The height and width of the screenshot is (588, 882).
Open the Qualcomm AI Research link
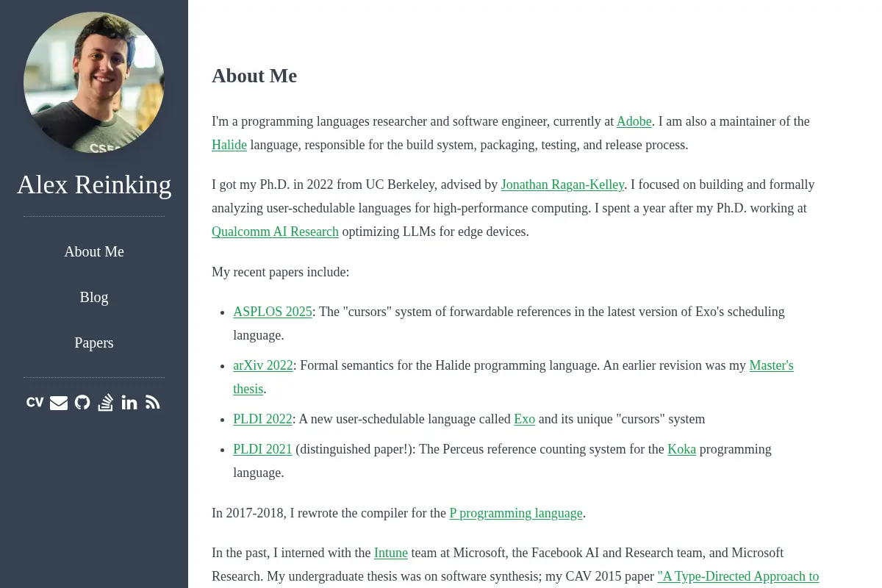[275, 232]
